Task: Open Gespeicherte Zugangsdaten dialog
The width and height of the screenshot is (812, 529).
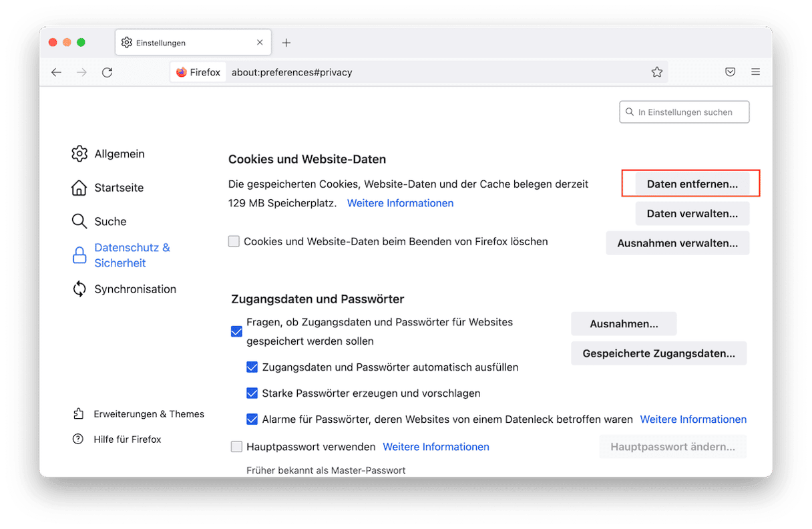Action: click(658, 353)
